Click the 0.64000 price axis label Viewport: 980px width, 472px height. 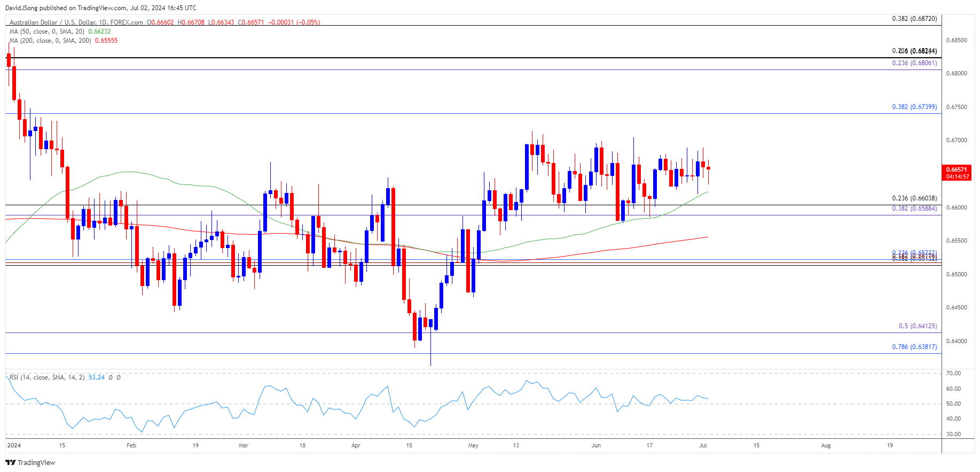957,342
